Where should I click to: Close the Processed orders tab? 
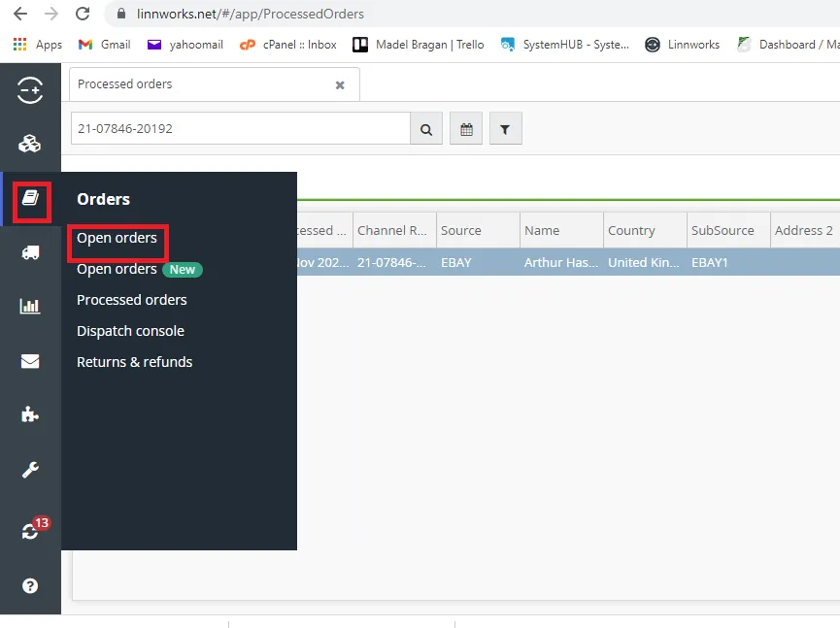(340, 85)
